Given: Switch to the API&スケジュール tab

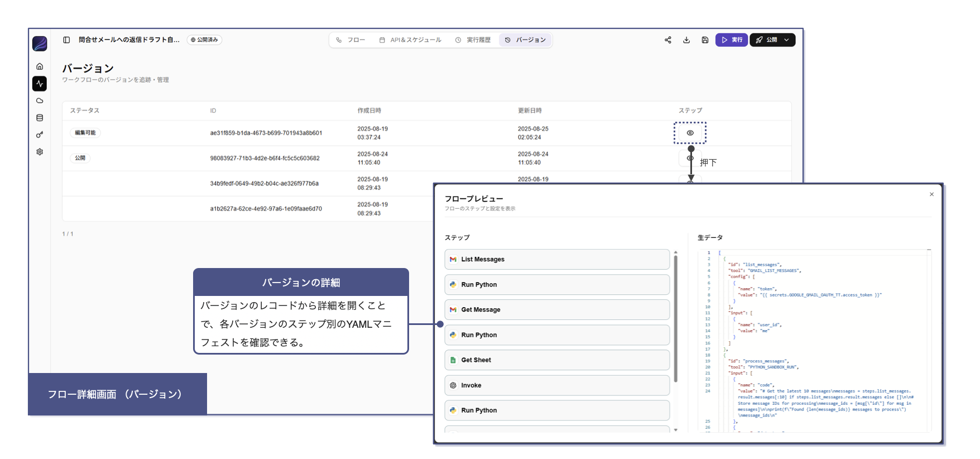Looking at the screenshot, I should [410, 40].
